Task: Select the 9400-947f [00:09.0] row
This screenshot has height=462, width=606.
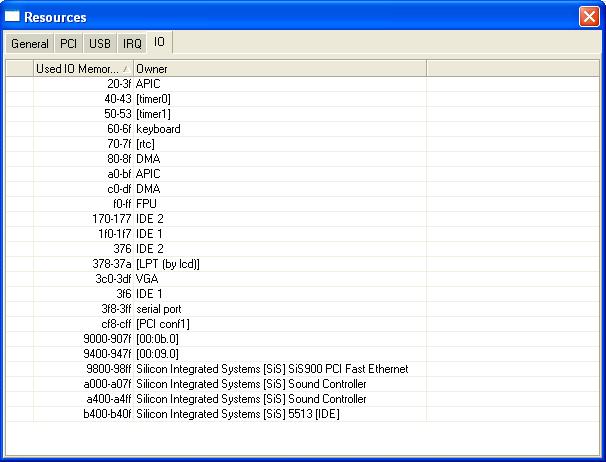Action: coord(303,354)
